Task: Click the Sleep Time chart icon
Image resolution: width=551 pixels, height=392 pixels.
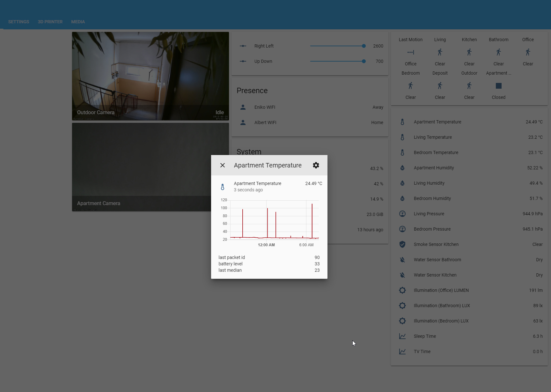Action: tap(402, 336)
